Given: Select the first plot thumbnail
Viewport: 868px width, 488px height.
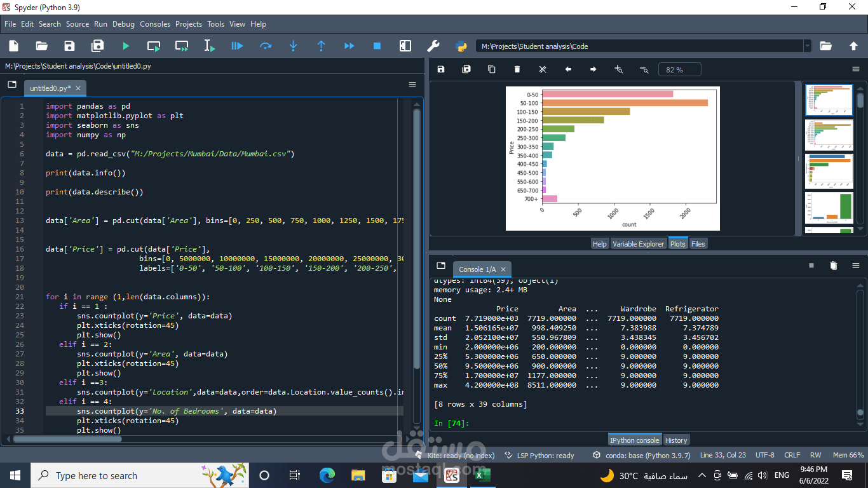Looking at the screenshot, I should coord(829,100).
